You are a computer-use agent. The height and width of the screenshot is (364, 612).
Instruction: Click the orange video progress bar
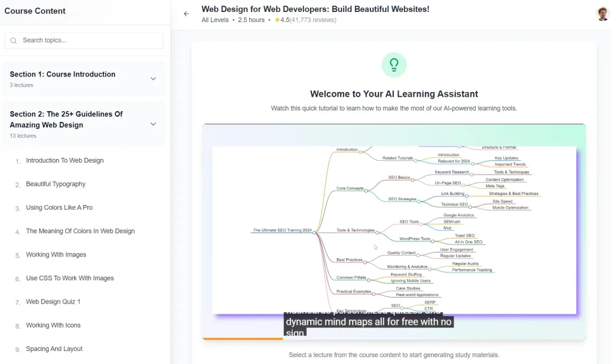[241, 338]
